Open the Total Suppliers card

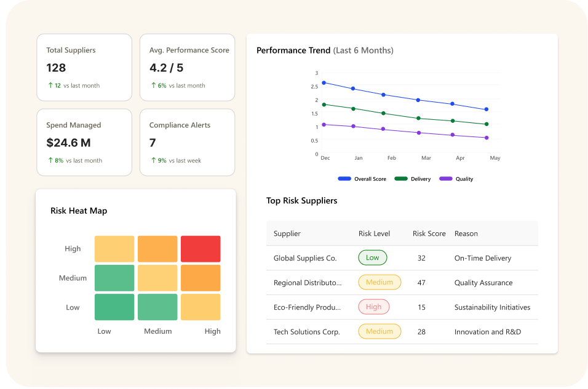pyautogui.click(x=84, y=68)
